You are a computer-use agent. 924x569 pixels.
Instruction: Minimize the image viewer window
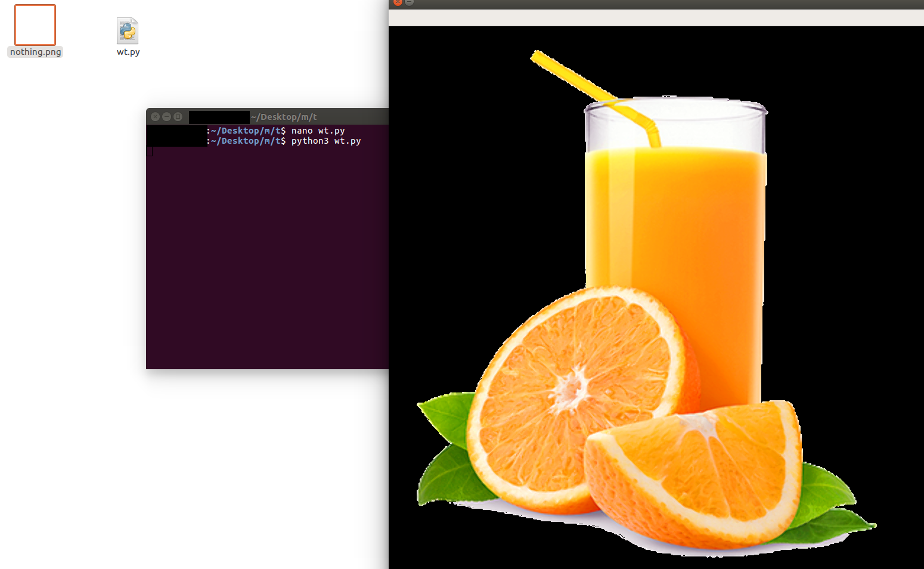pos(409,2)
